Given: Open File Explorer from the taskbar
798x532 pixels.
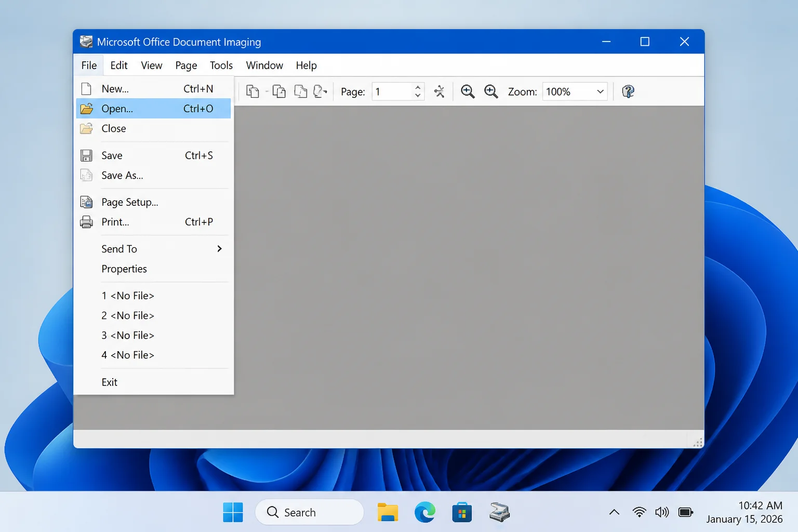Looking at the screenshot, I should click(388, 512).
